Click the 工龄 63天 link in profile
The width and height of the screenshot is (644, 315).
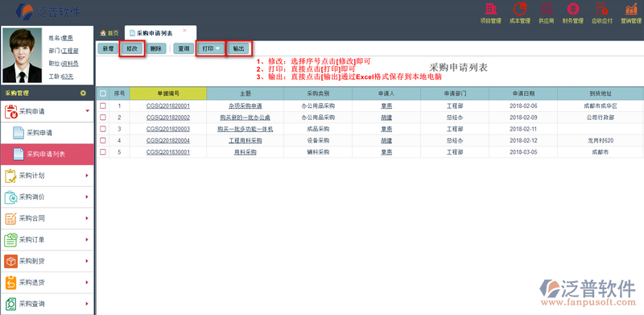coord(67,77)
